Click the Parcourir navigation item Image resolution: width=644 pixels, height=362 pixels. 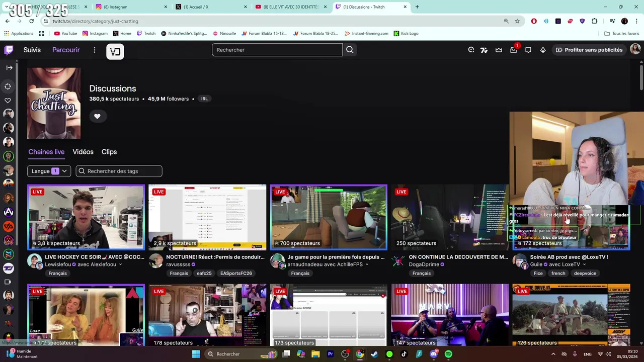coord(66,50)
